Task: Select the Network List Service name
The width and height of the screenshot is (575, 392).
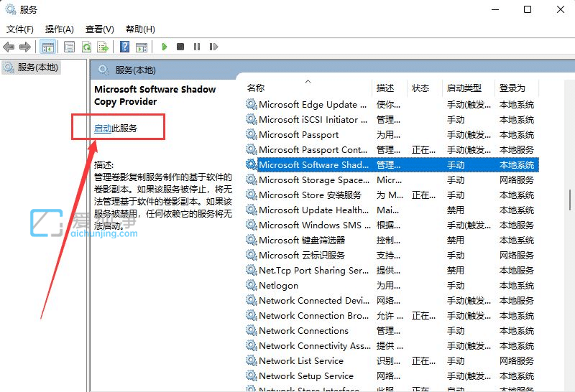Action: (301, 360)
